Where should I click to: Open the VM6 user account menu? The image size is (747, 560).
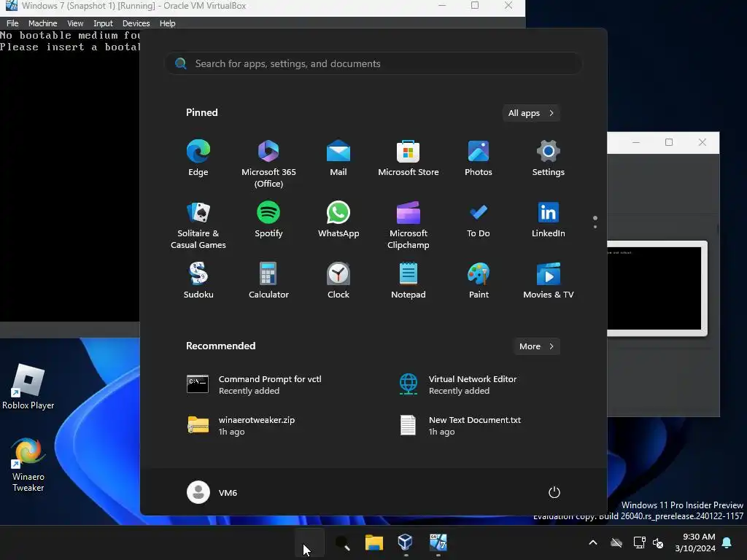click(212, 492)
